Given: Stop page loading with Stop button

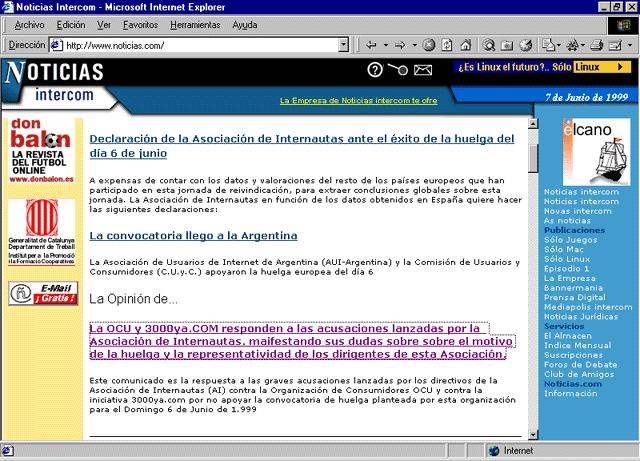Looking at the screenshot, I should tap(429, 45).
